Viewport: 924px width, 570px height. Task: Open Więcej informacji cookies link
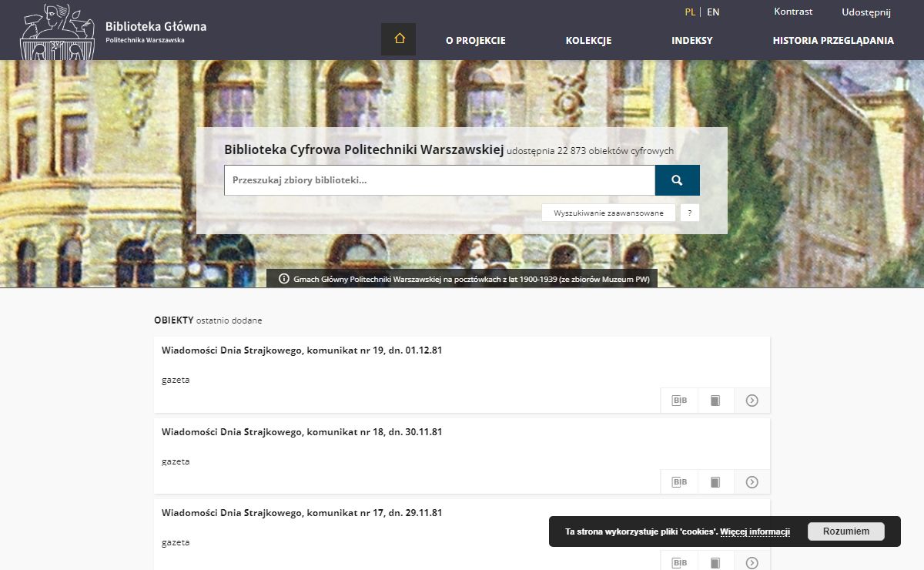[x=755, y=531]
